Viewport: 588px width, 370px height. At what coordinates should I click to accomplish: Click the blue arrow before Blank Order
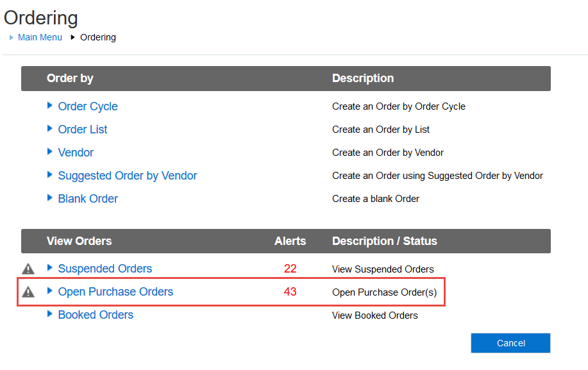[x=50, y=198]
